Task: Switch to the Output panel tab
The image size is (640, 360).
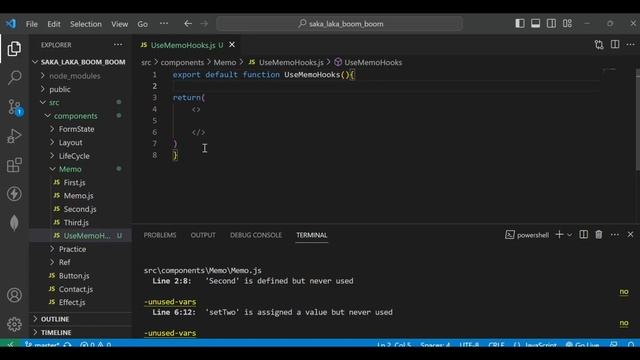Action: click(x=203, y=235)
